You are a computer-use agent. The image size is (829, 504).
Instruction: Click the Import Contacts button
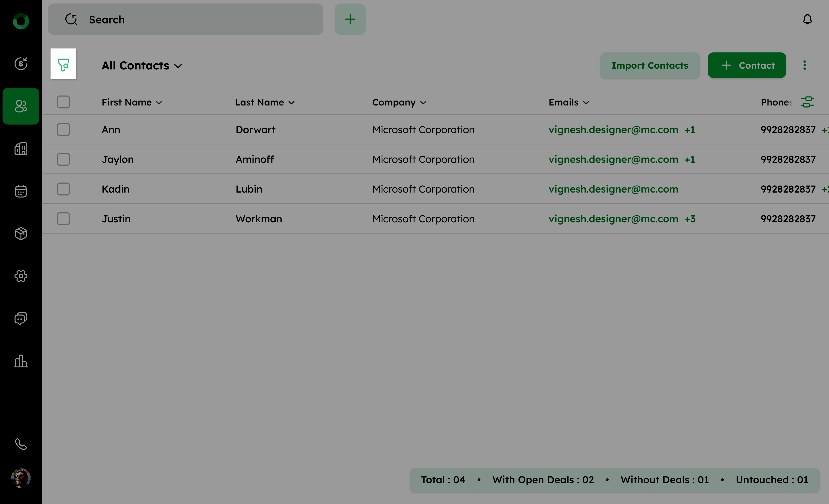(x=650, y=65)
